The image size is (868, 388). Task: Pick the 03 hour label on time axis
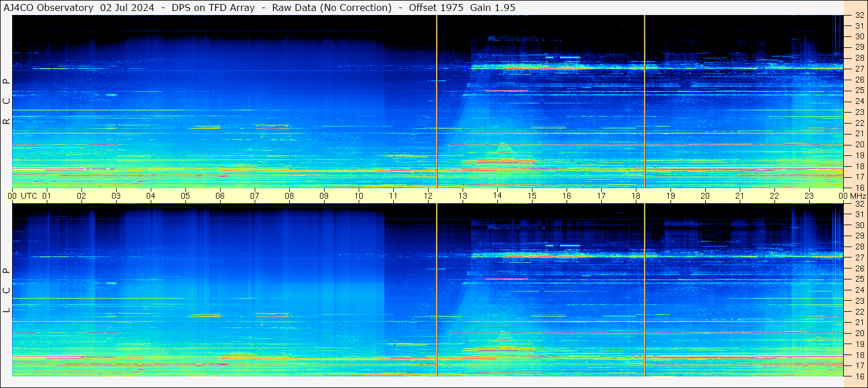(x=116, y=196)
